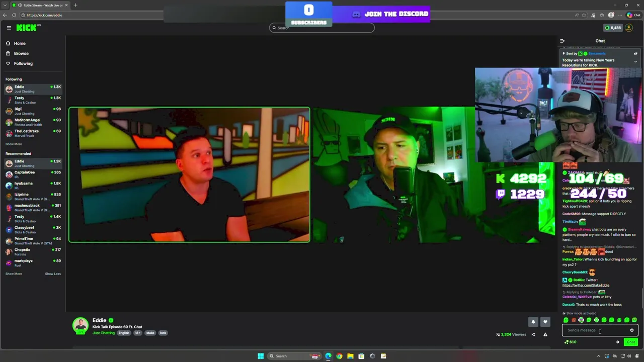Expand the pinned message chevron
The width and height of the screenshot is (644, 362).
[x=635, y=62]
